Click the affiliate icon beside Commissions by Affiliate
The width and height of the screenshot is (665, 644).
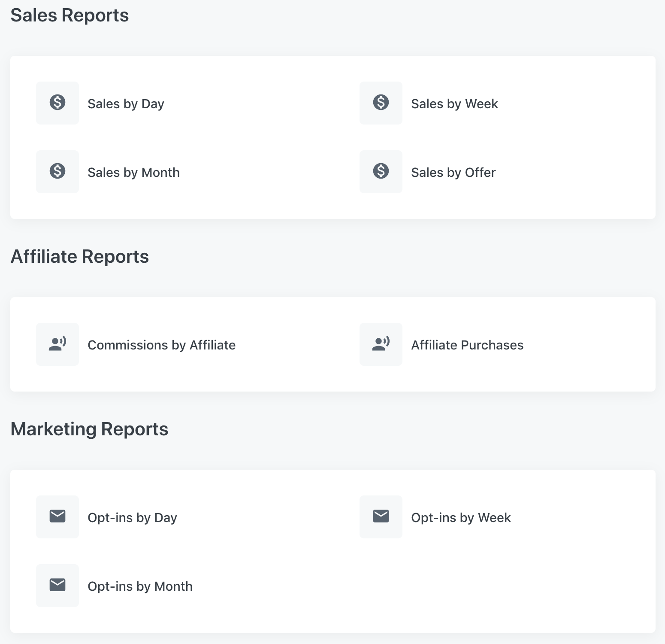coord(57,344)
